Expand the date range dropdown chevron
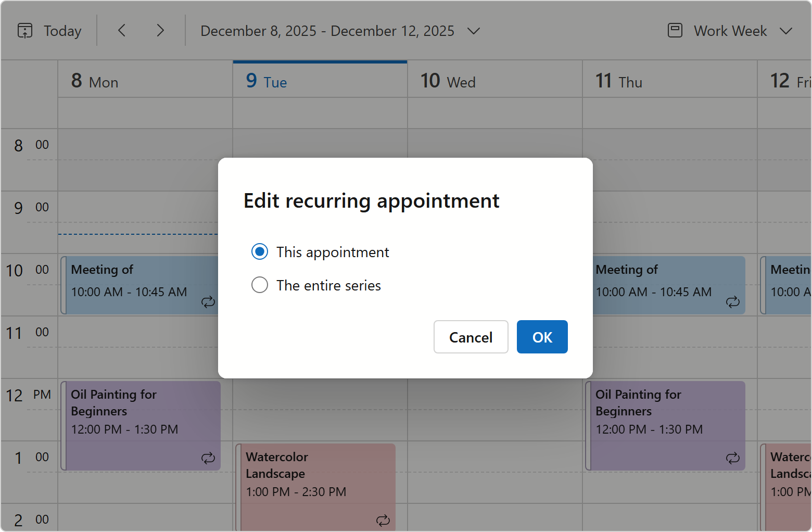 [x=473, y=31]
